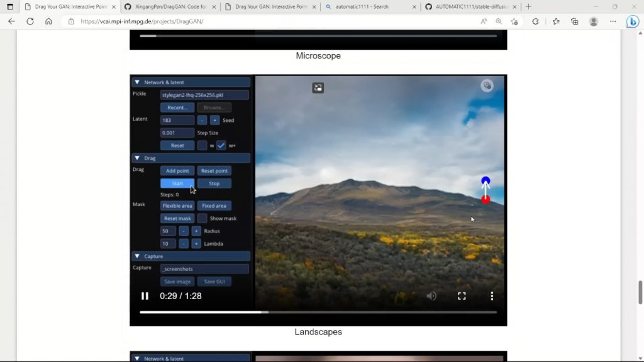Close the XingangPan/DragGAN tab
Screen dimensions: 644x362
pyautogui.click(x=214, y=6)
